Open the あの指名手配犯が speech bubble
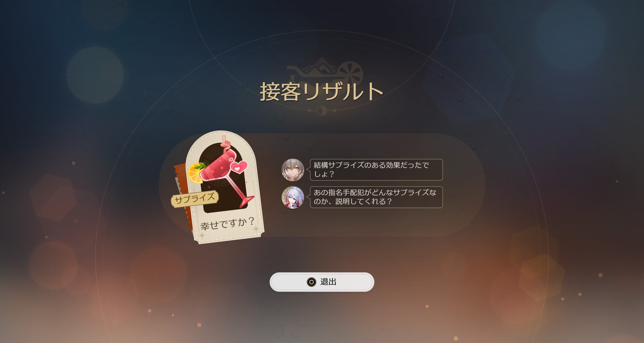The image size is (644, 343). pos(376,197)
